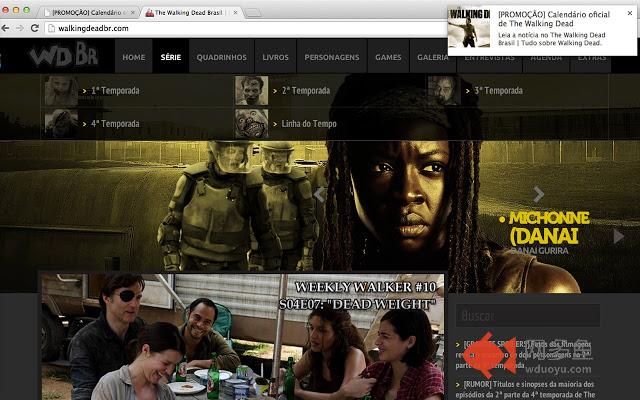This screenshot has height=400, width=640.
Task: Open the PERSONAGENS menu
Action: 332,57
